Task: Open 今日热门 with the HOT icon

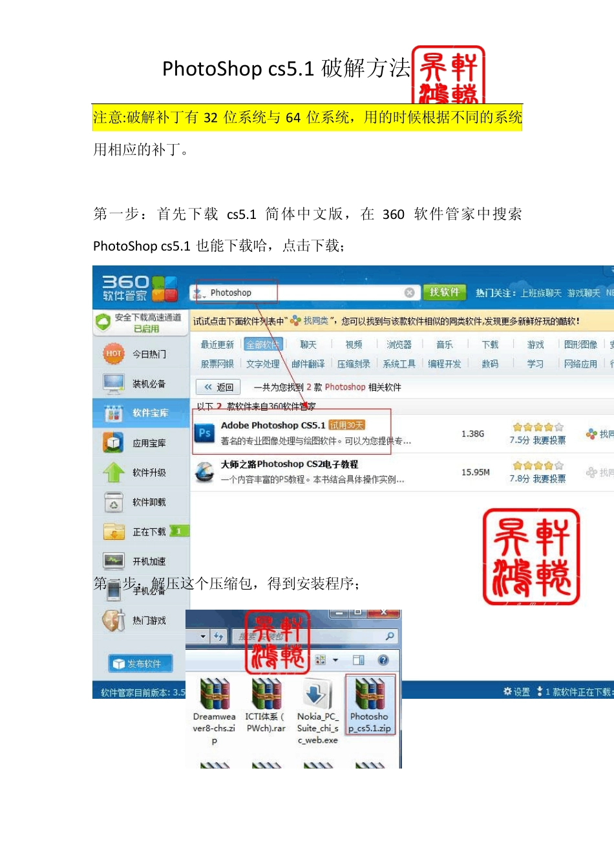Action: [x=134, y=354]
